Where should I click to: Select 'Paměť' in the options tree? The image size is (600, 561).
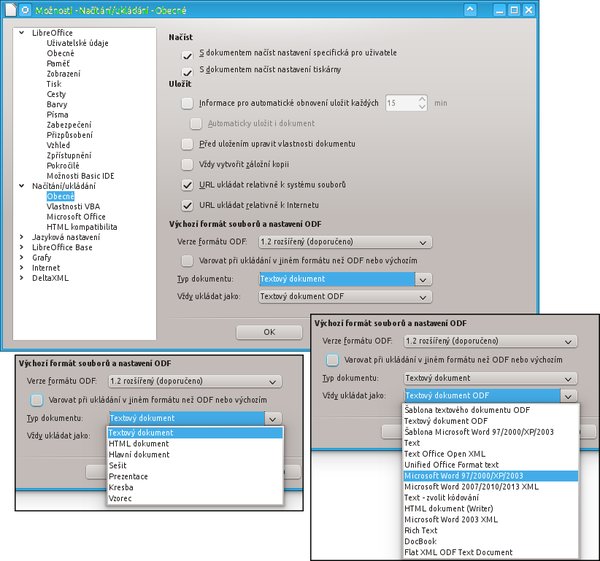click(58, 64)
